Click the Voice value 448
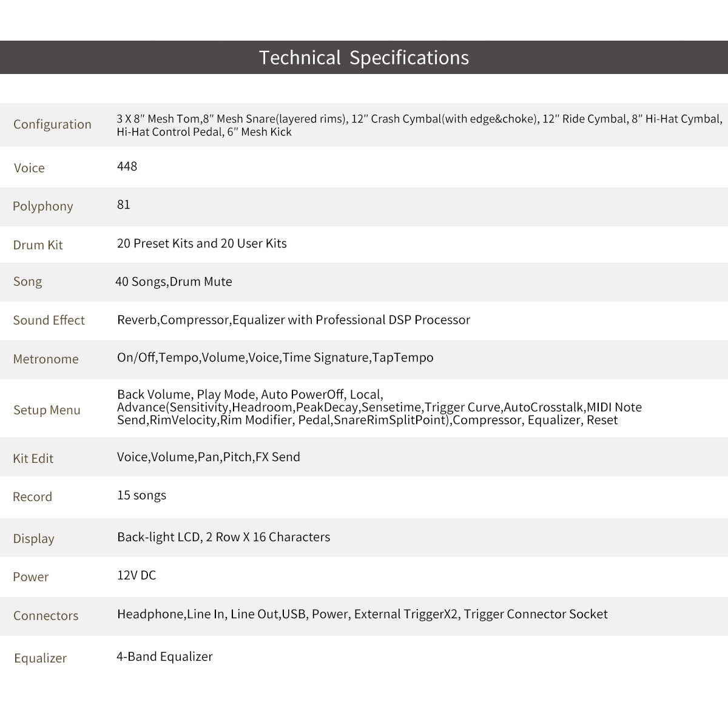 [x=127, y=166]
